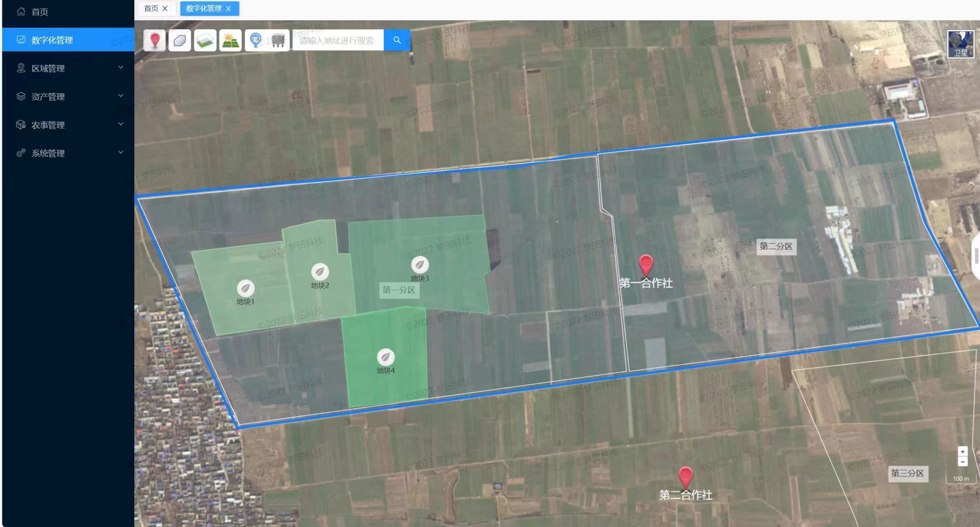Click the 地块4 leaf marker
The image size is (980, 527).
(x=385, y=357)
